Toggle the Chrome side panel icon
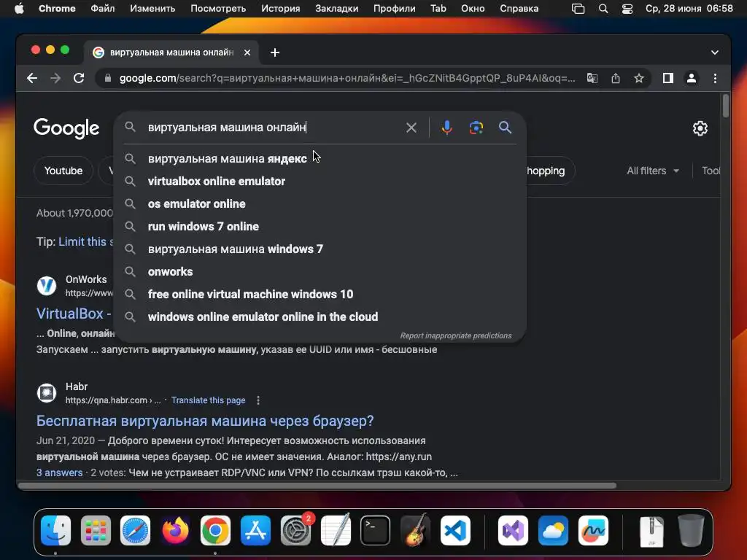Screen dimensions: 747x560 [668, 78]
